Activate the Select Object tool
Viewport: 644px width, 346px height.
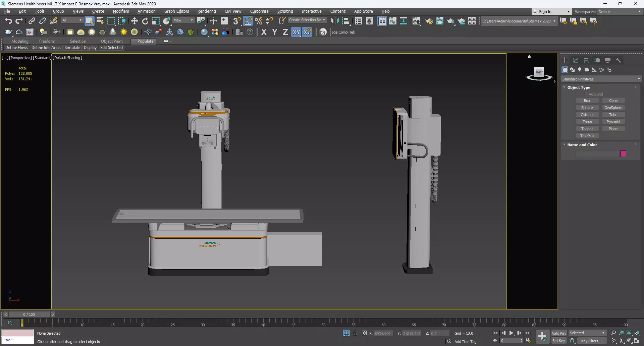point(89,21)
